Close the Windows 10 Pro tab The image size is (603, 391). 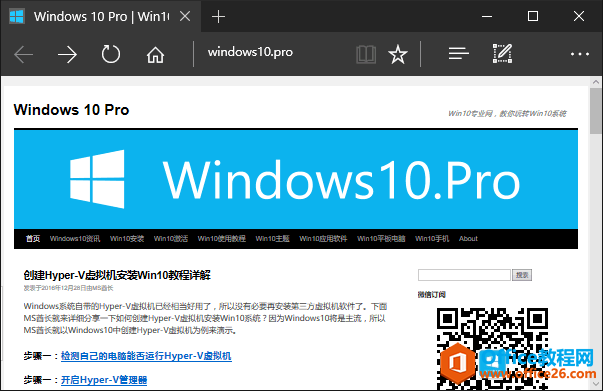(185, 16)
